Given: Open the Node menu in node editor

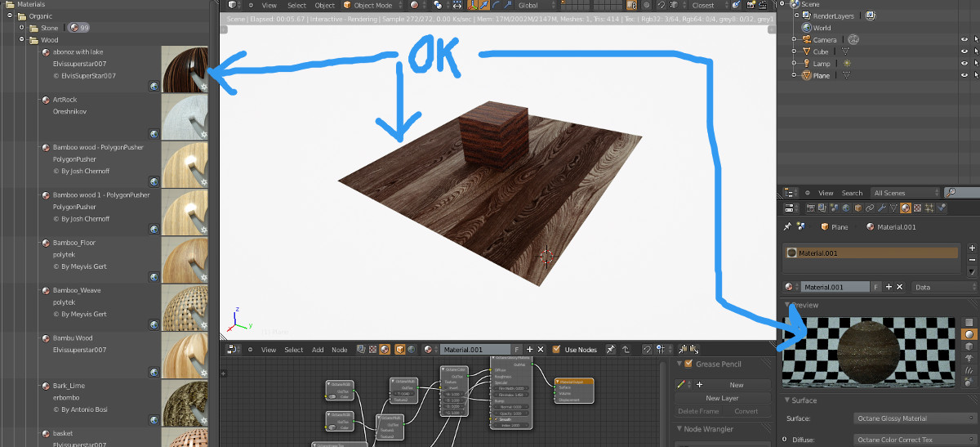Looking at the screenshot, I should click(340, 350).
